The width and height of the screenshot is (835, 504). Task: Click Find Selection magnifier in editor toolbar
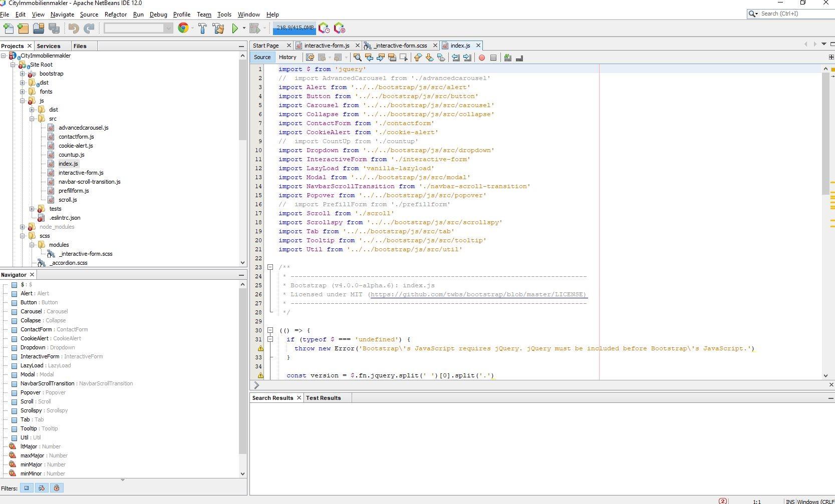357,58
